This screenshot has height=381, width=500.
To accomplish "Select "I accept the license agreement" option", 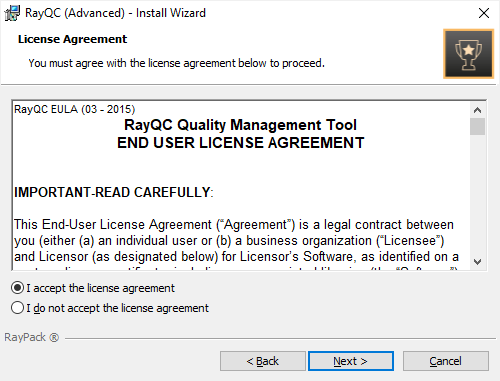I will coord(93,288).
